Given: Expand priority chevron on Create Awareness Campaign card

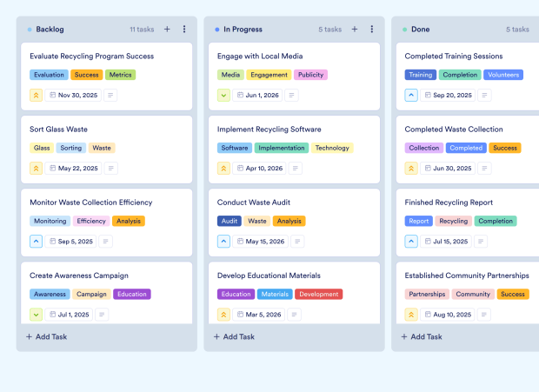Looking at the screenshot, I should 37,314.
